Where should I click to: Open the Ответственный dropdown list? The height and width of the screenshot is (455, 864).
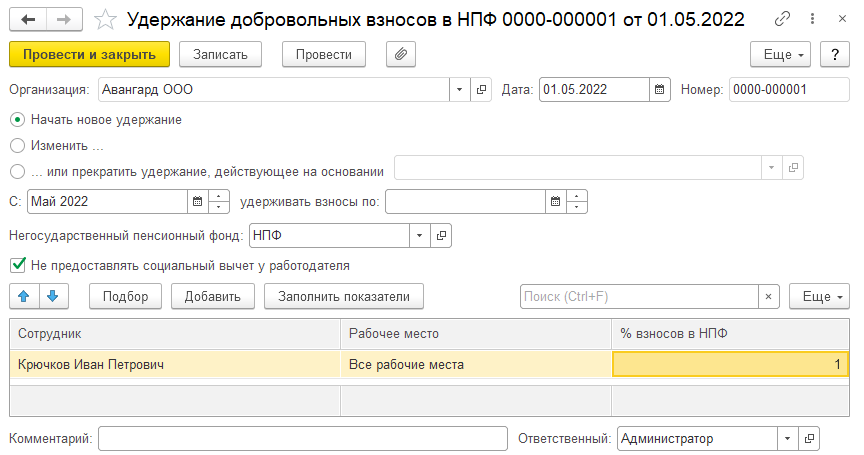click(x=788, y=438)
